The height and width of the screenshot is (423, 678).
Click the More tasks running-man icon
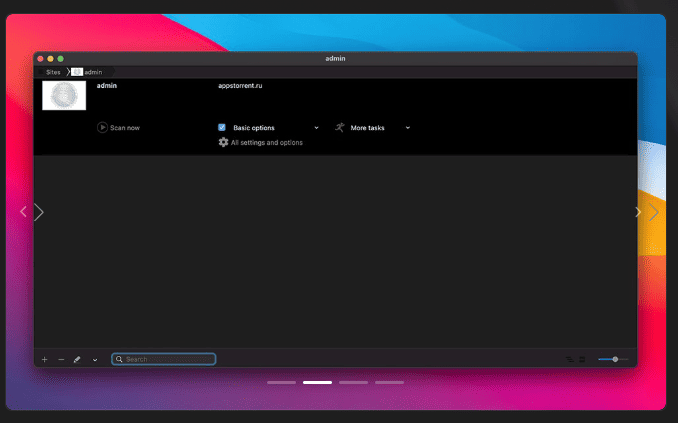pos(340,128)
